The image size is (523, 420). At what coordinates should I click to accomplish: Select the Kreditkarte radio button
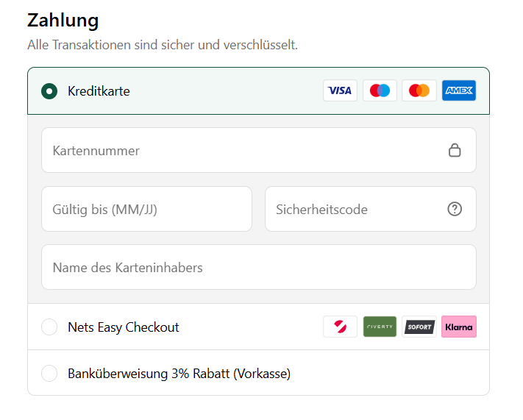[x=49, y=91]
